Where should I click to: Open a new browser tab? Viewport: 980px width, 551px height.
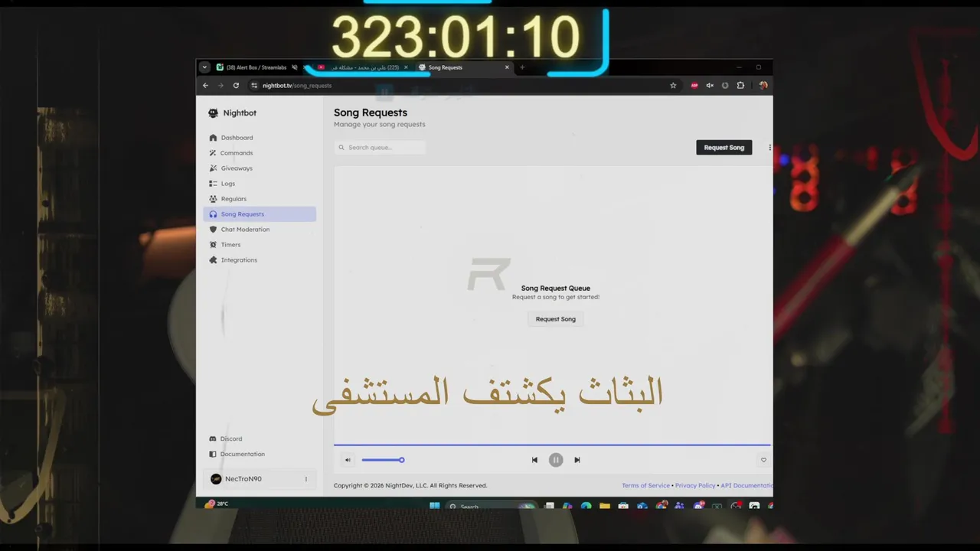[522, 67]
